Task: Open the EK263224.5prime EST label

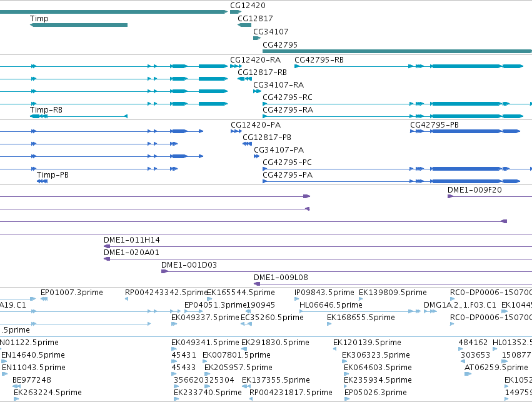Action: click(48, 393)
